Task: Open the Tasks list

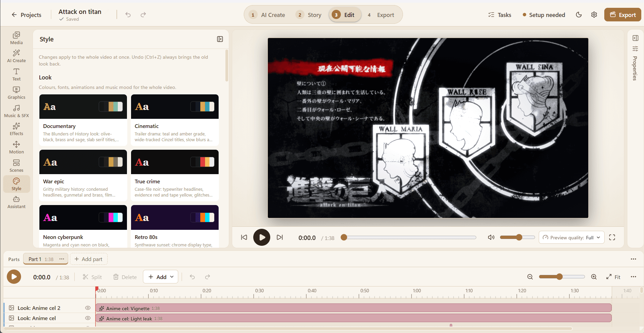Action: pyautogui.click(x=500, y=15)
